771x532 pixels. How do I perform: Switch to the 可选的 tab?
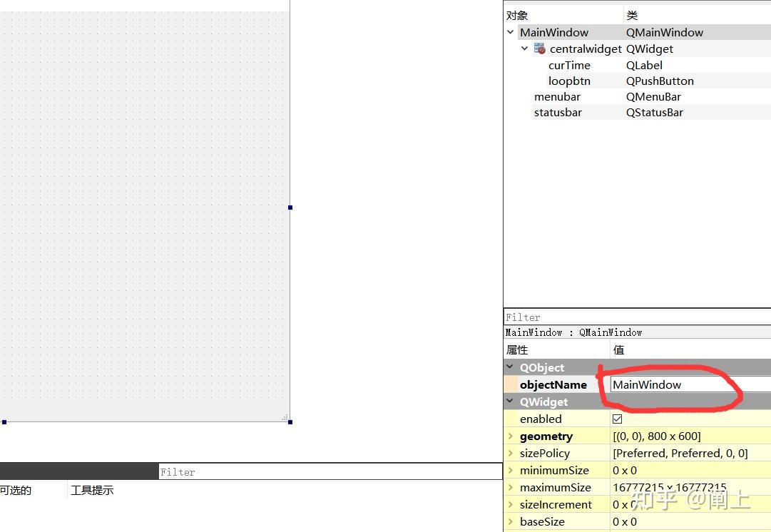point(16,490)
